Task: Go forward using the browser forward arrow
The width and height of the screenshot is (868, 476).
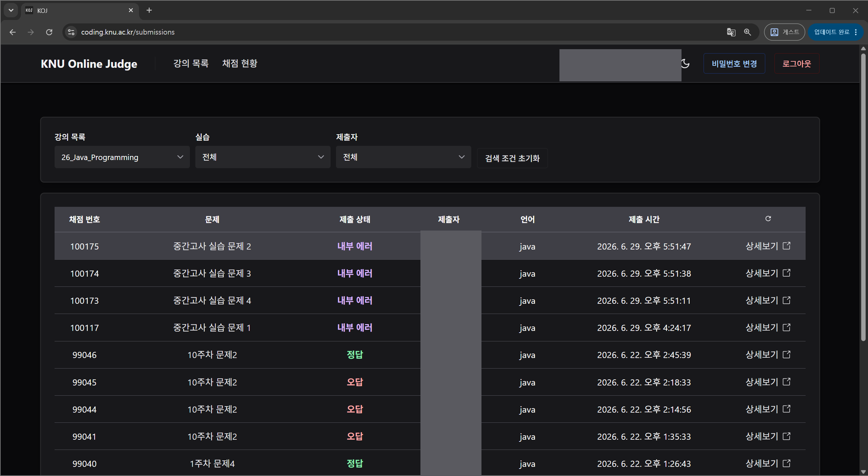Action: (31, 32)
